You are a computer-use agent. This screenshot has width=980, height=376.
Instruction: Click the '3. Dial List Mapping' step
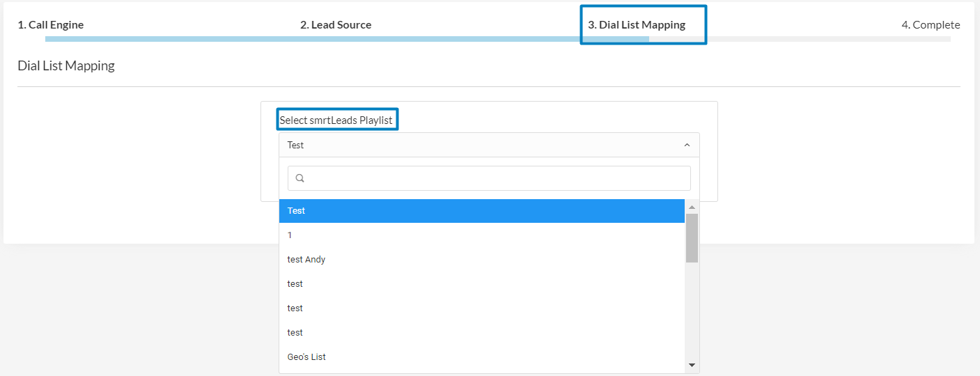[637, 25]
